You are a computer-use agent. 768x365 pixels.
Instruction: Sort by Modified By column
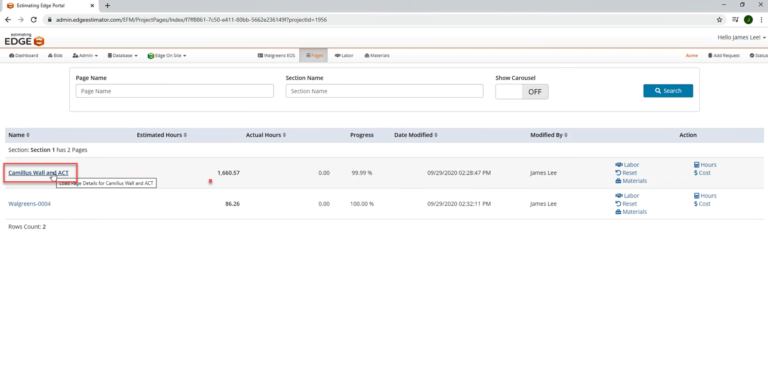click(550, 135)
